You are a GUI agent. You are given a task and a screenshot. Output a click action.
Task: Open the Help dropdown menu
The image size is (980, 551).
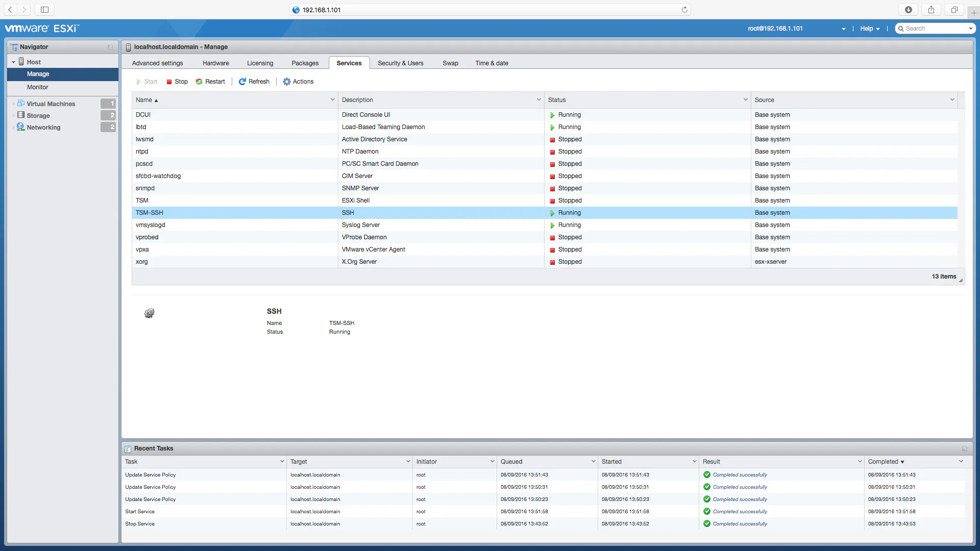870,29
